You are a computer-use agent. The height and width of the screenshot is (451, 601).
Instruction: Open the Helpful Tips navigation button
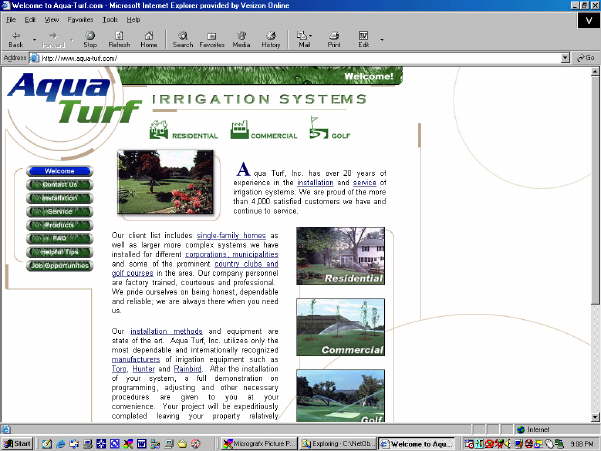tap(59, 252)
